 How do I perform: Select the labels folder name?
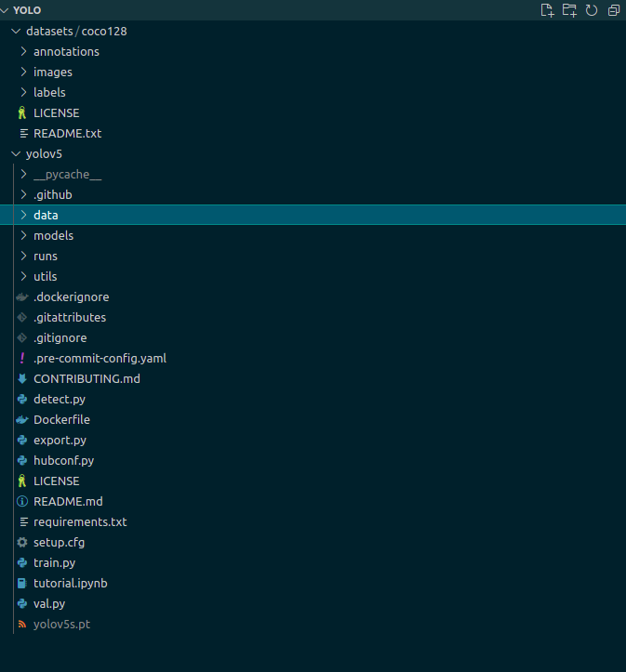pyautogui.click(x=49, y=92)
